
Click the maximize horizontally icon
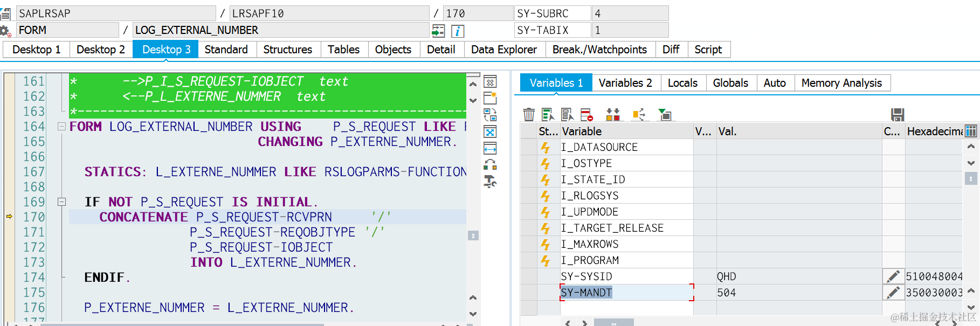click(490, 149)
